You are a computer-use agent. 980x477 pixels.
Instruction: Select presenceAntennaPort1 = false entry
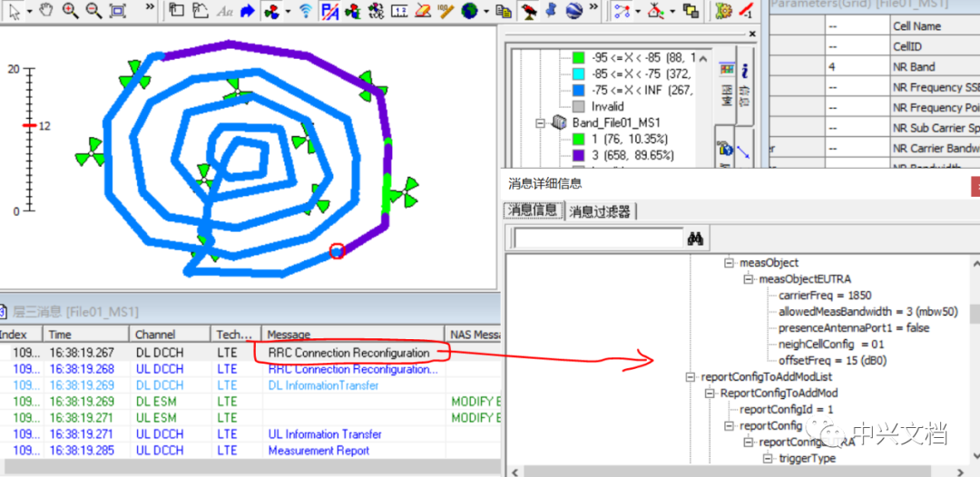[854, 327]
